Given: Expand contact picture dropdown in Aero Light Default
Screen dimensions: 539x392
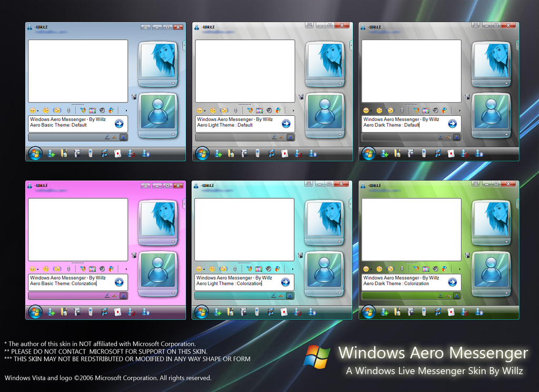Looking at the screenshot, I should pyautogui.click(x=341, y=83).
